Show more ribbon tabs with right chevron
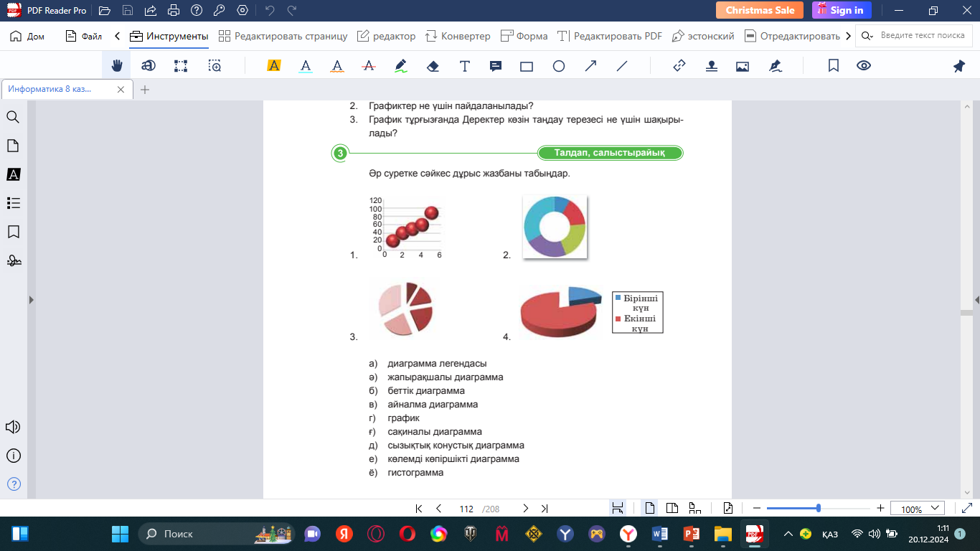 (849, 36)
